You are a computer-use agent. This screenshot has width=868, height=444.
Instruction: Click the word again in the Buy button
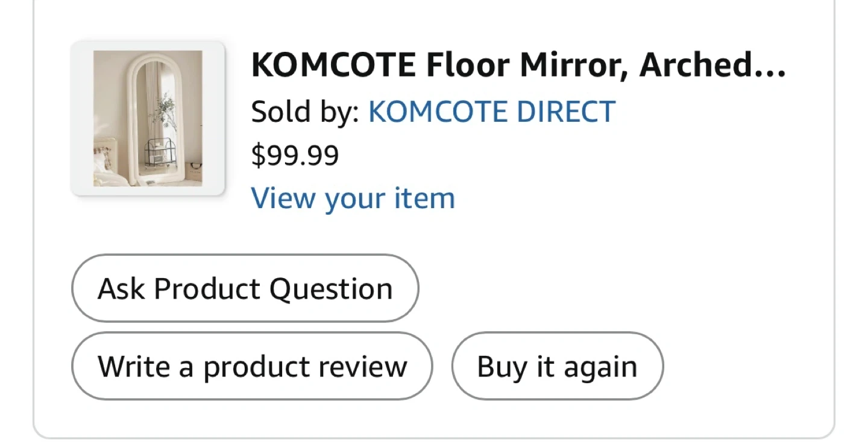point(599,367)
